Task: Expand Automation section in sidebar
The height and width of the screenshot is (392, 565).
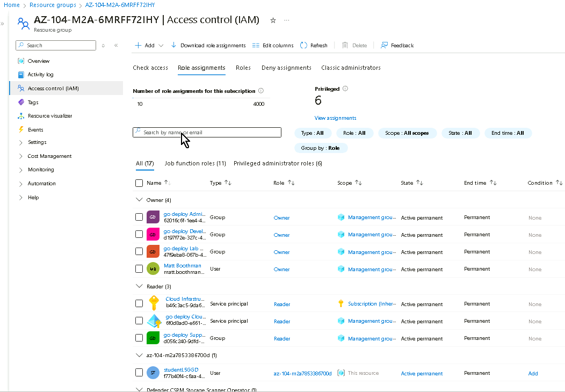Action: (20, 184)
